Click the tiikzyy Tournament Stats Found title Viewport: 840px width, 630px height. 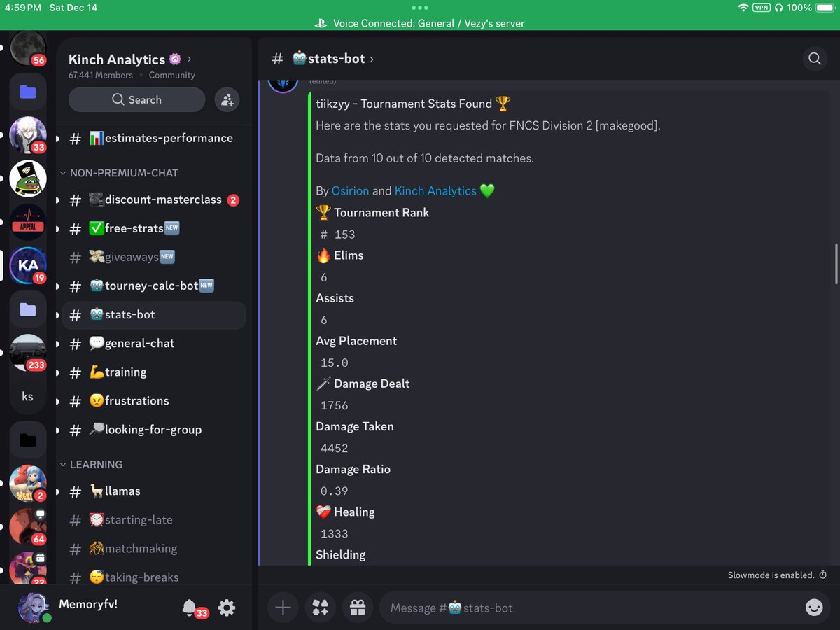coord(413,104)
